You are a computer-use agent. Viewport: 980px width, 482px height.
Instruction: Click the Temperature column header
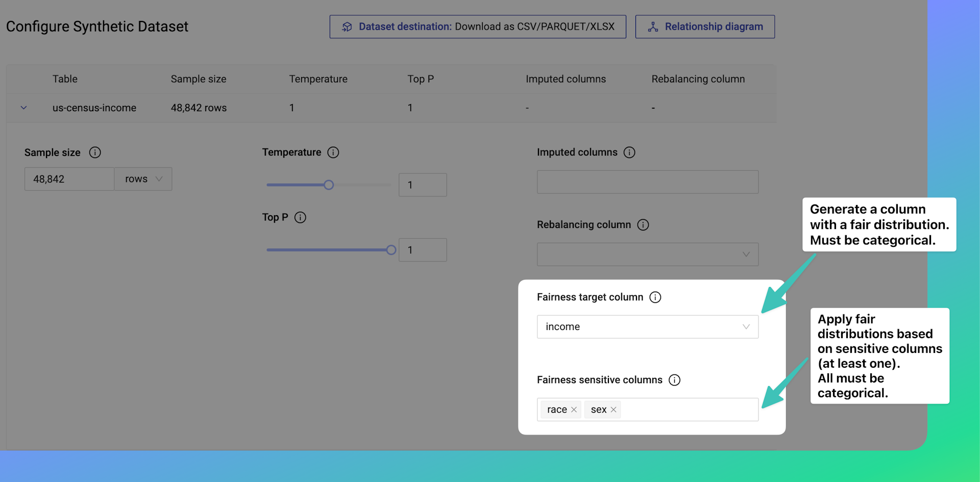tap(318, 79)
